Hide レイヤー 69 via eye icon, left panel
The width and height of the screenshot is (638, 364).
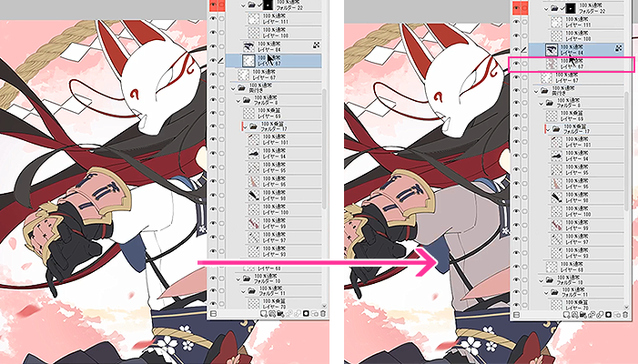click(x=213, y=113)
